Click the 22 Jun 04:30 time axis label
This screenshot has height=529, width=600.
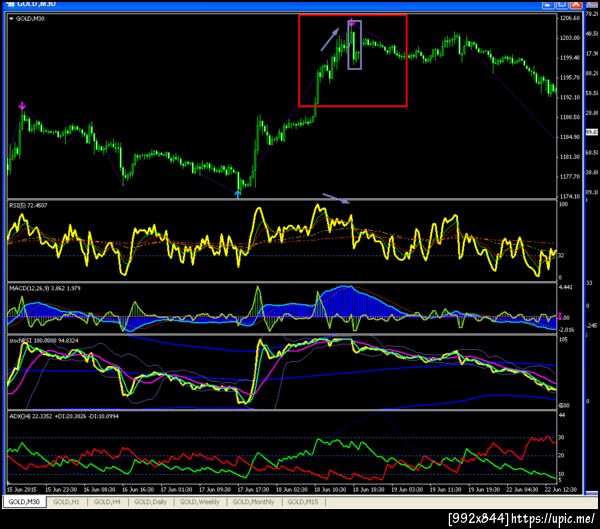(522, 490)
